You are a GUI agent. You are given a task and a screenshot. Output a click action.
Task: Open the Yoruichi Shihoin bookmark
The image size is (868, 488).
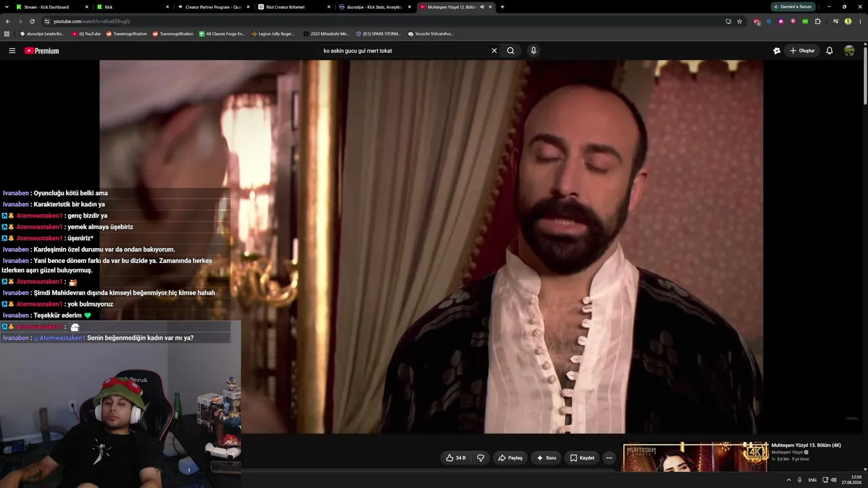[x=431, y=33]
